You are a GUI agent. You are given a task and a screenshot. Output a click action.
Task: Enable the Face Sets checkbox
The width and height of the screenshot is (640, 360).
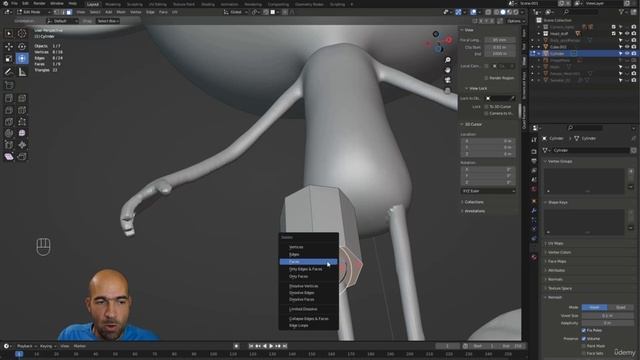tap(584, 353)
